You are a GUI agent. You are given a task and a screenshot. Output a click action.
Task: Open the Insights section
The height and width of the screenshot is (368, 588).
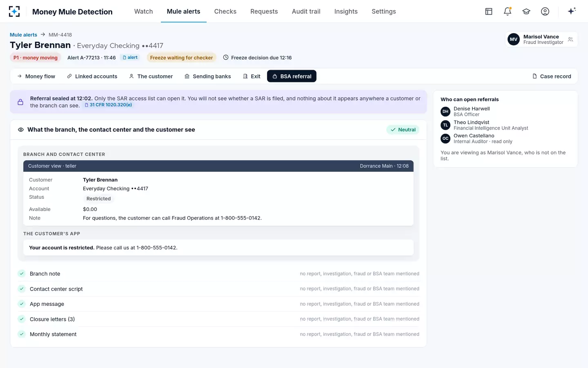click(346, 11)
